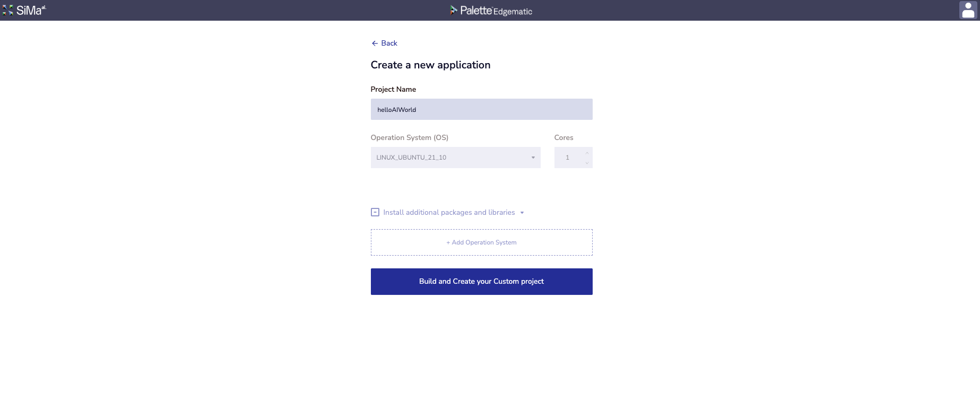Click inside the Cores number field
This screenshot has width=980, height=393.
568,158
